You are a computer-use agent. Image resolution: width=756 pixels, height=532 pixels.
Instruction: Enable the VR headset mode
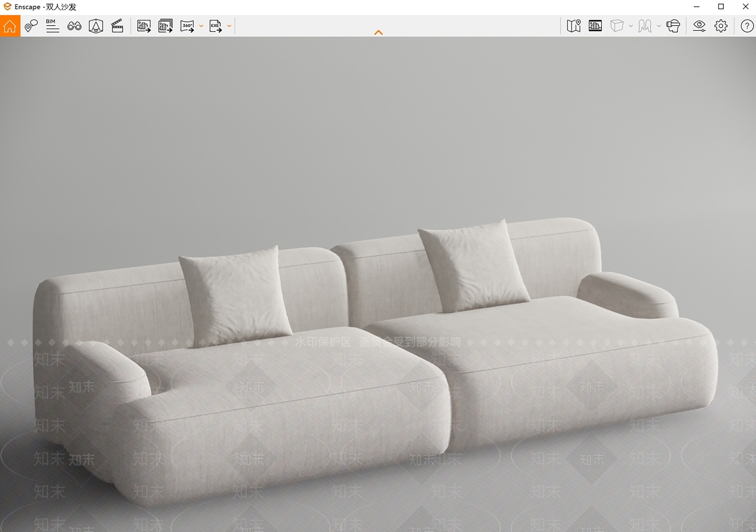coord(673,26)
